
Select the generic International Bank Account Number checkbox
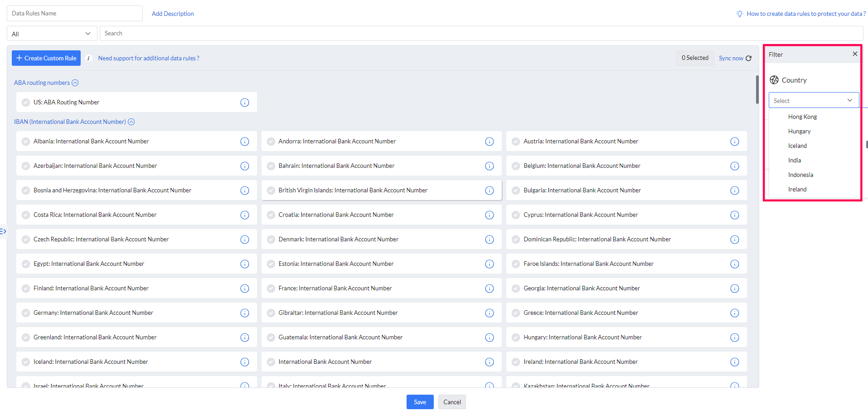coord(271,362)
